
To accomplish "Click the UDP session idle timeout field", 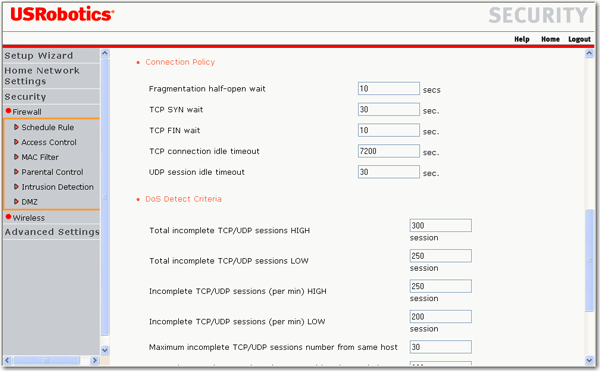I will coord(389,172).
